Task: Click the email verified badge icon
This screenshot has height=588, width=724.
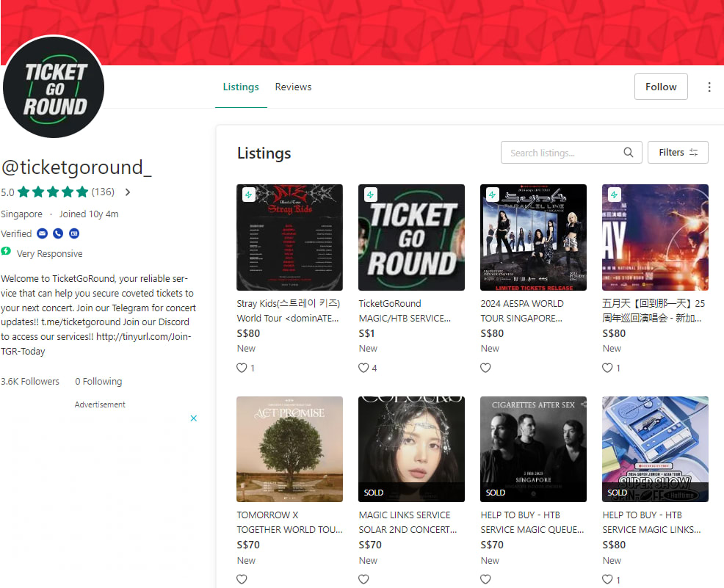Action: [x=42, y=233]
